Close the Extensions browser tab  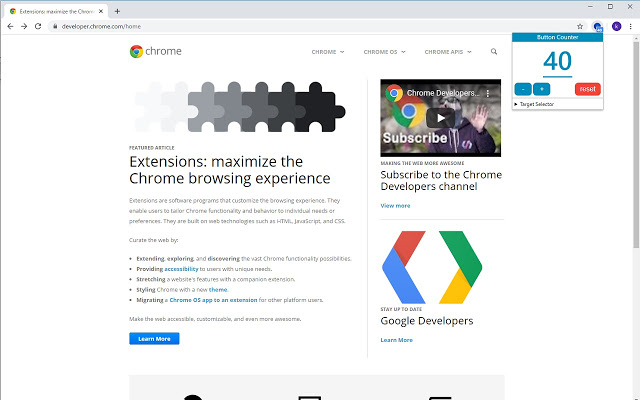point(101,11)
